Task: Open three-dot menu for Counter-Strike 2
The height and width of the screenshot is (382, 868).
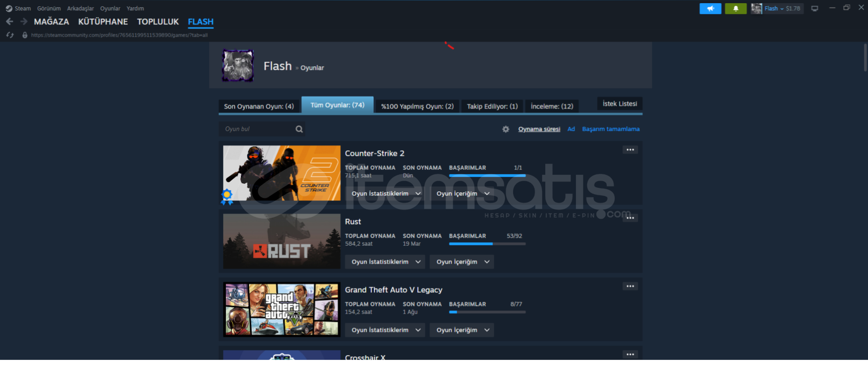Action: tap(630, 150)
